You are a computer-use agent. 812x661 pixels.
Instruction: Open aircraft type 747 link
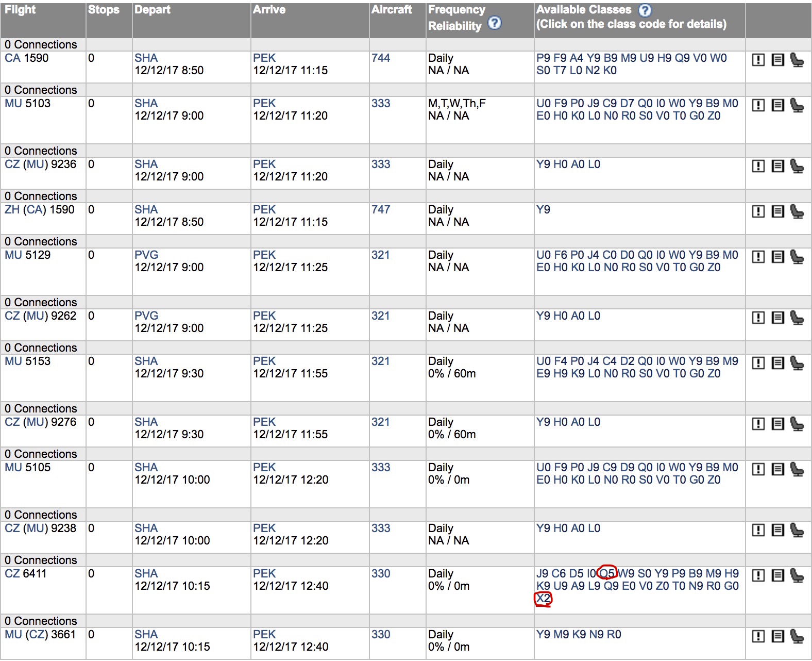click(381, 210)
